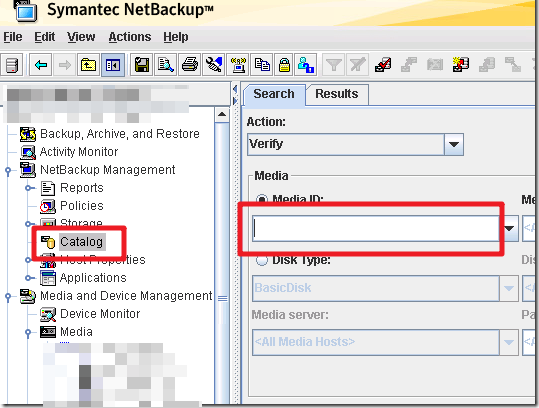Screen dimensions: 539x408
Task: Open the File menu
Action: tap(13, 37)
